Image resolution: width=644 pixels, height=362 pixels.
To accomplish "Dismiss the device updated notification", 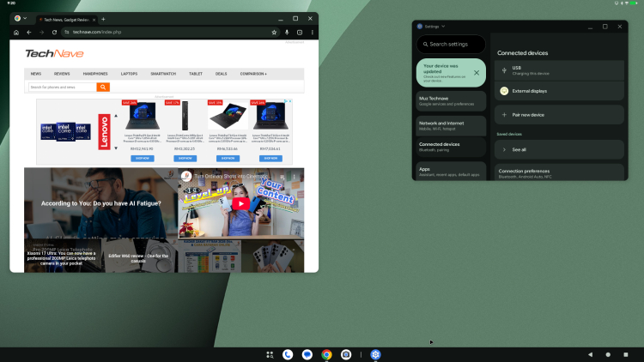I will coord(477,73).
